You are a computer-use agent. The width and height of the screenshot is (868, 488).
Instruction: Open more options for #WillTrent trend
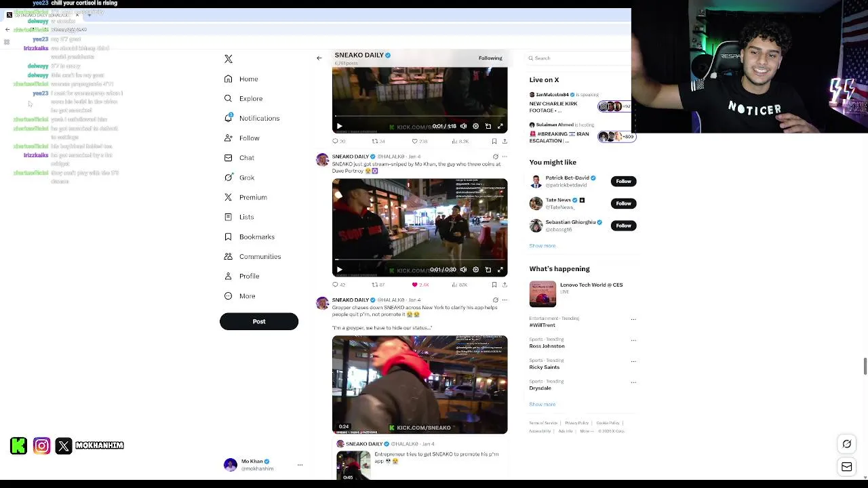[633, 319]
